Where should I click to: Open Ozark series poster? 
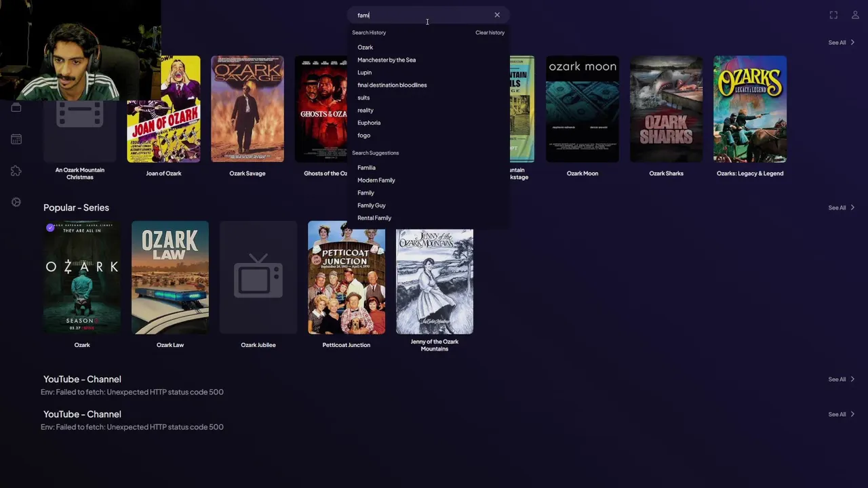[x=82, y=278]
